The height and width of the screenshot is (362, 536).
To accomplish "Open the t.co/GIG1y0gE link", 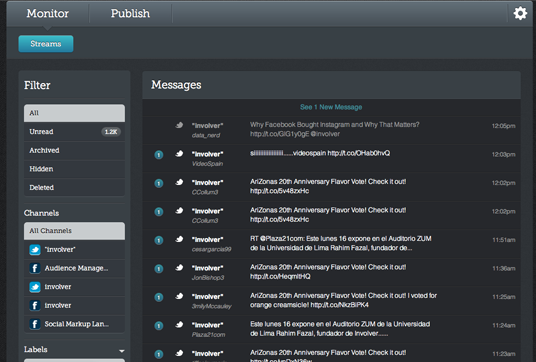I will point(280,134).
